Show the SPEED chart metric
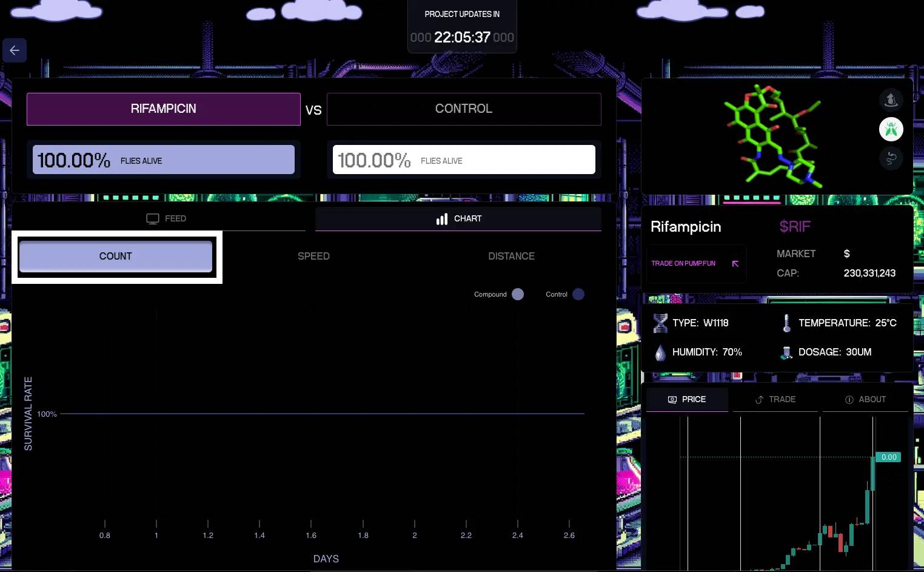Screen dimensions: 924x572 click(x=313, y=256)
